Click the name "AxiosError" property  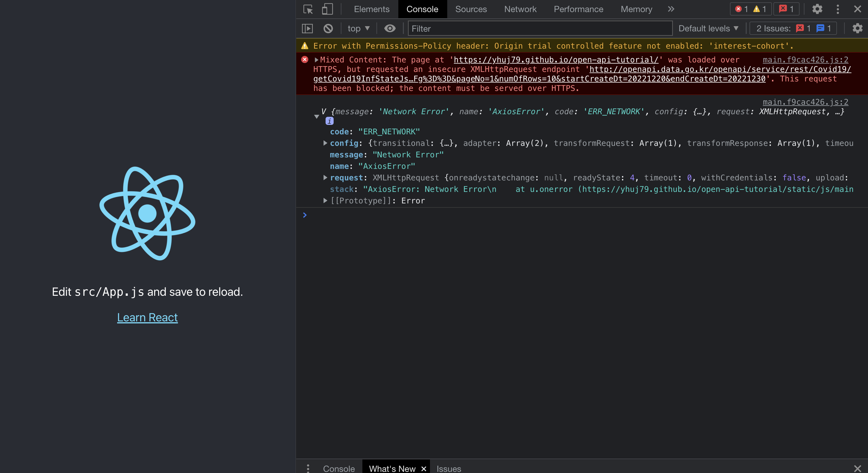[x=373, y=166]
